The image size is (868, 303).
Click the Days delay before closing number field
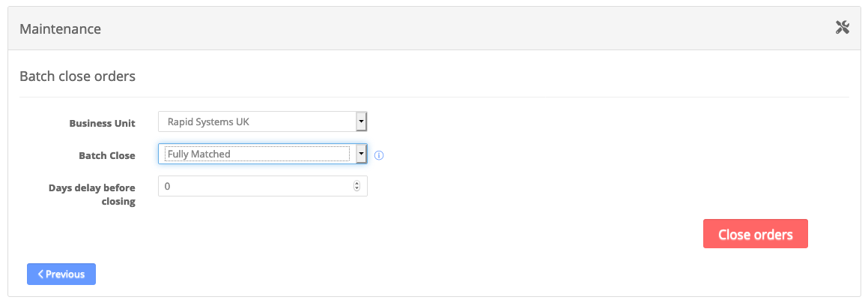point(262,186)
